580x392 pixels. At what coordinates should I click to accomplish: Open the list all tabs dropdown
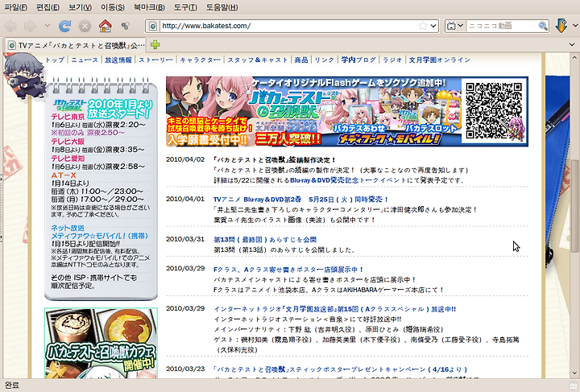[572, 45]
